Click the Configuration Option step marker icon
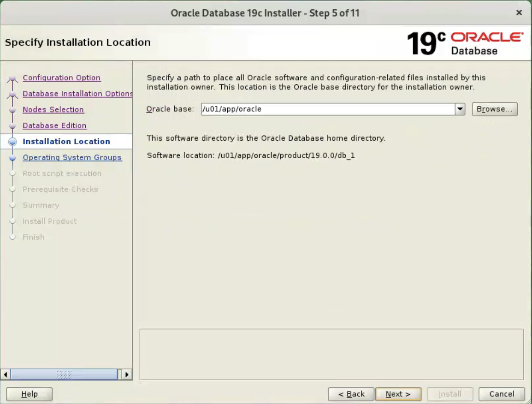532x404 pixels. pos(12,79)
